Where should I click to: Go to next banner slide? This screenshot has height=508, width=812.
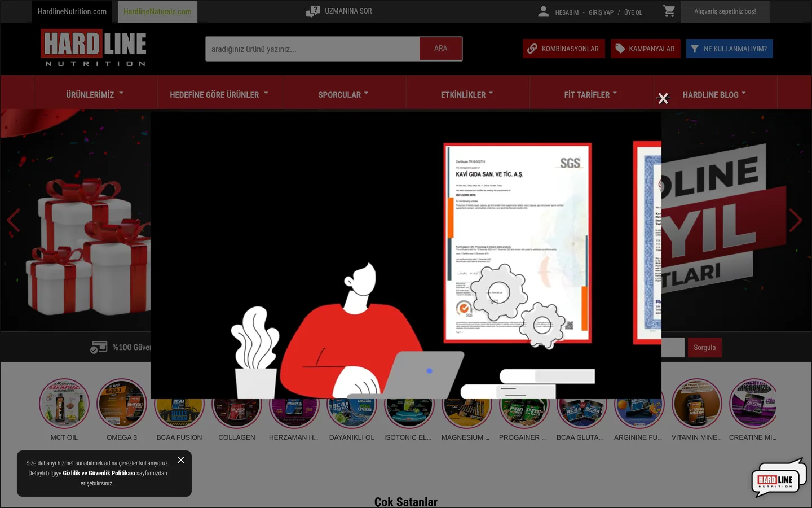(x=796, y=220)
